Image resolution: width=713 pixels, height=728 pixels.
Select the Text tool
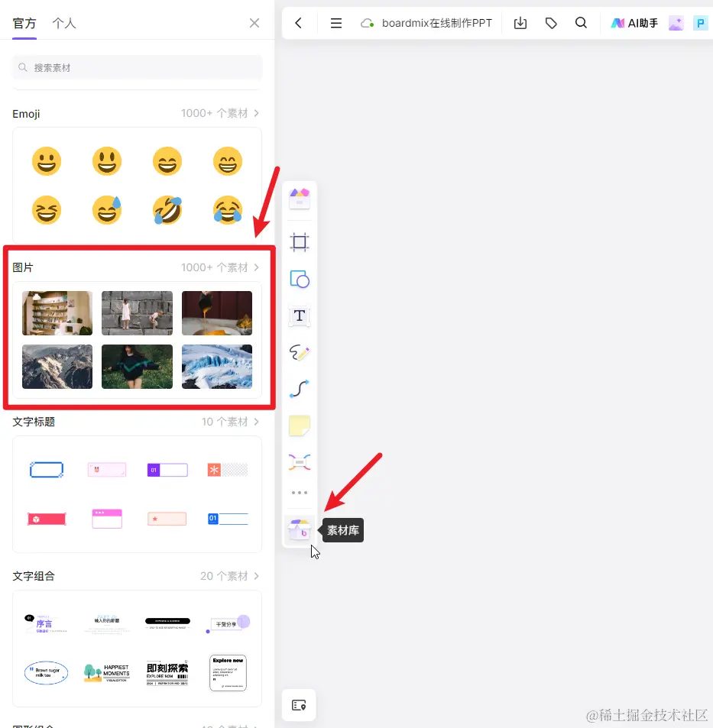[x=300, y=315]
